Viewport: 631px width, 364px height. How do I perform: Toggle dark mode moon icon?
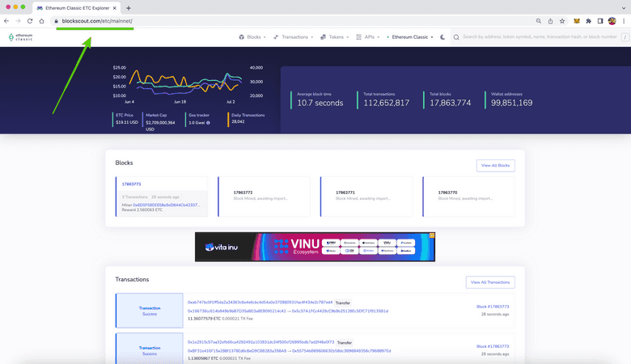[x=443, y=37]
